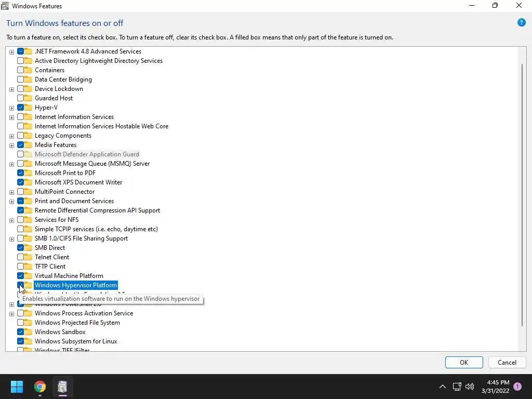Expand the Services for NFS node

[11, 220]
